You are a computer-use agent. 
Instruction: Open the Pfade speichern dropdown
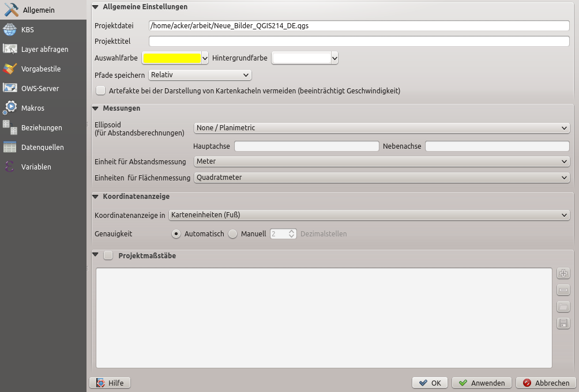[x=200, y=75]
